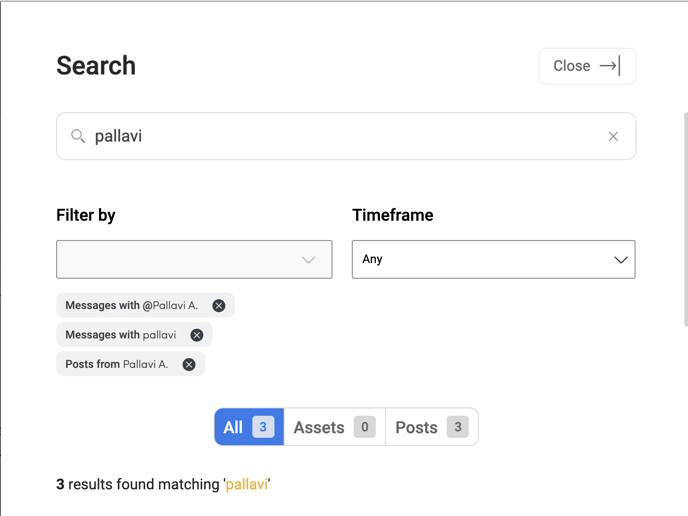Screen dimensions: 688x516
Task: Click the 'Messages with @Pallavi A.' chip label
Action: click(x=132, y=305)
